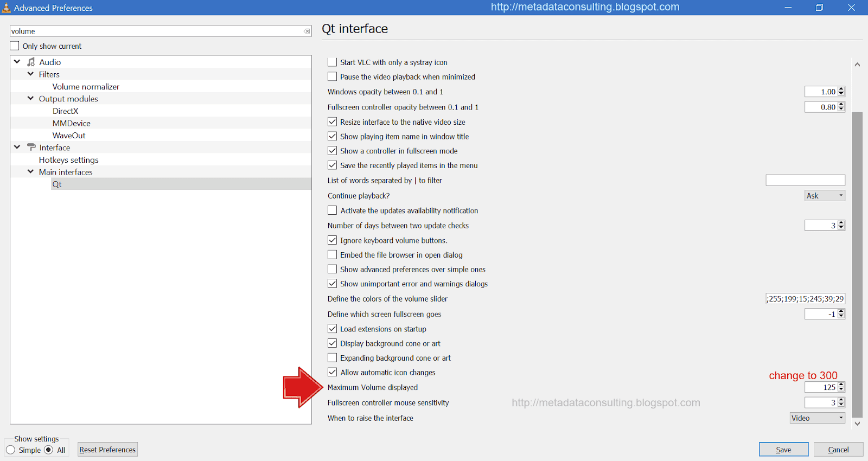This screenshot has width=868, height=461.
Task: Clear the search field with X icon
Action: tap(307, 31)
